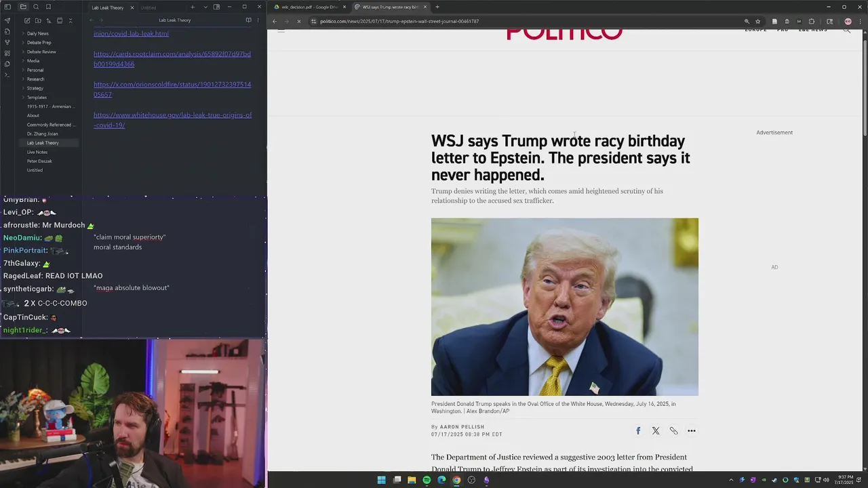Viewport: 868px width, 488px height.
Task: Open the x.com orionscoldfire status link
Action: pos(172,89)
